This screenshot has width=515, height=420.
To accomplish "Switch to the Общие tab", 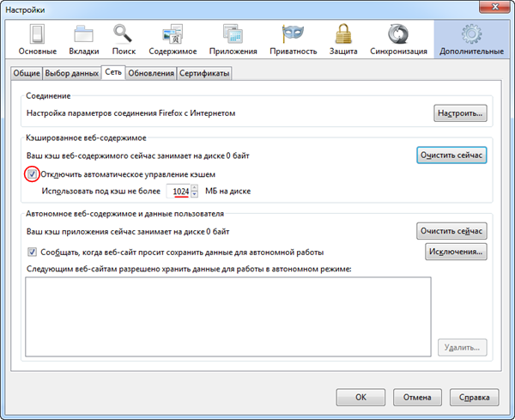I will (x=27, y=73).
